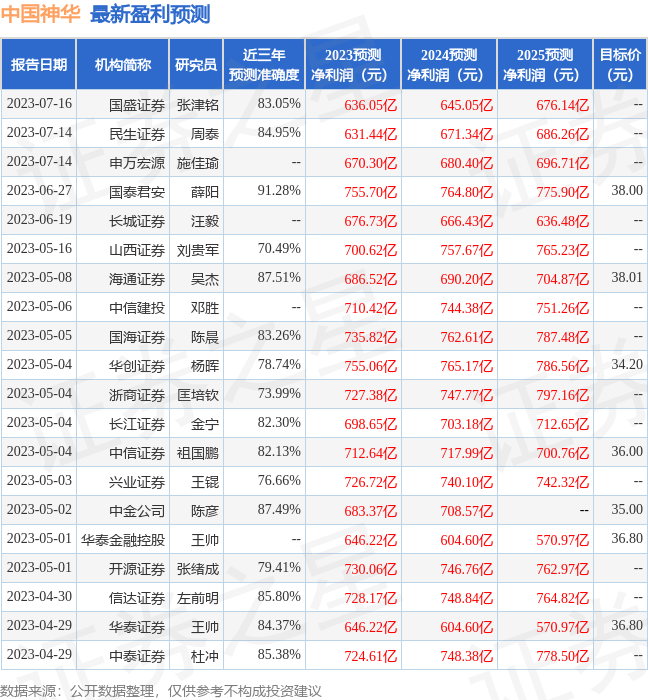Click researcher name 祖国鹏
Screen dimensions: 648x700
coord(198,453)
